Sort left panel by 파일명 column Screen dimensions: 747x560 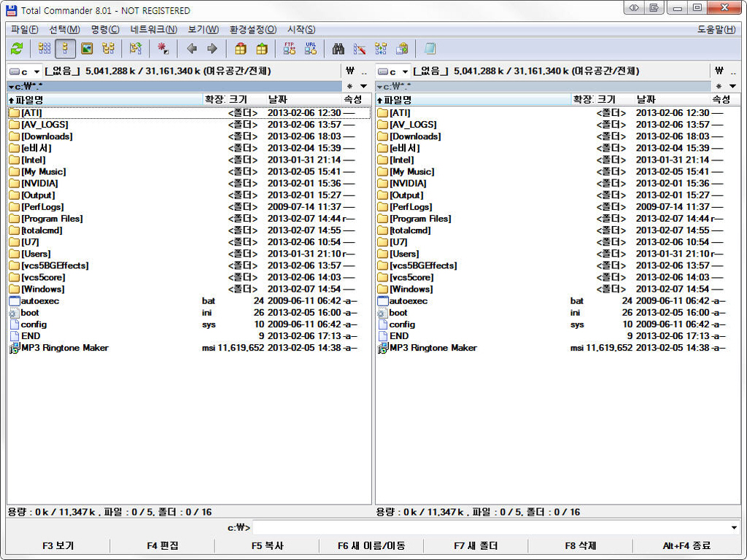pos(105,99)
